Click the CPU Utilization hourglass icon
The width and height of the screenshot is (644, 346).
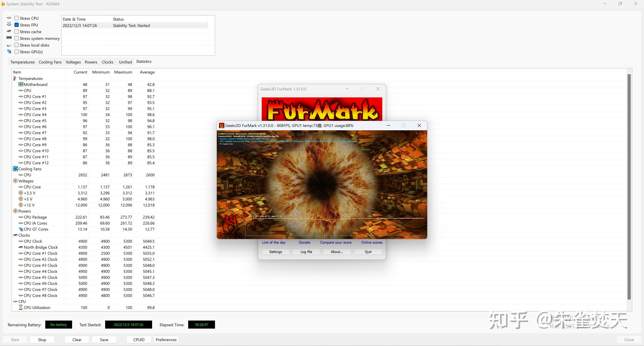tap(21, 307)
